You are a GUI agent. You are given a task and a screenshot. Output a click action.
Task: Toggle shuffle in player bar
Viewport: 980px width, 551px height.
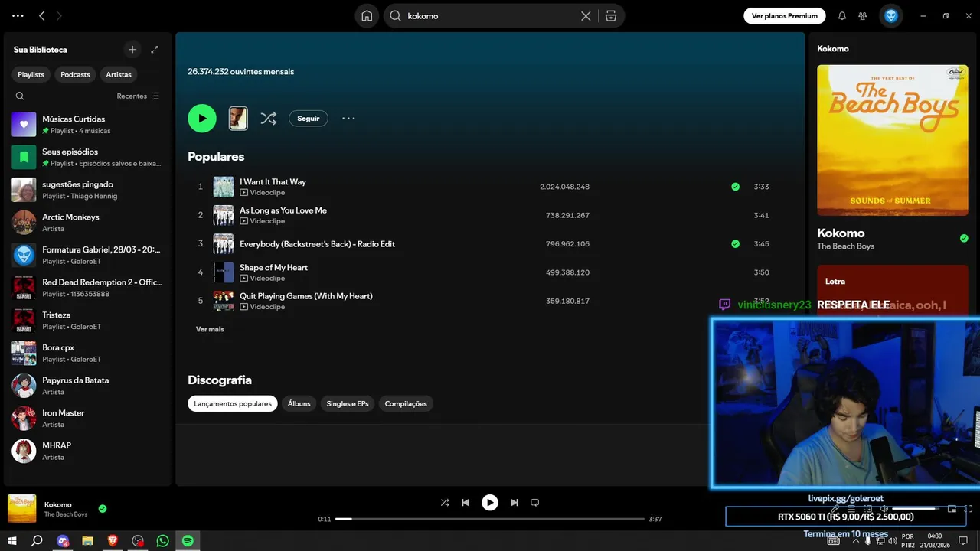(x=445, y=503)
